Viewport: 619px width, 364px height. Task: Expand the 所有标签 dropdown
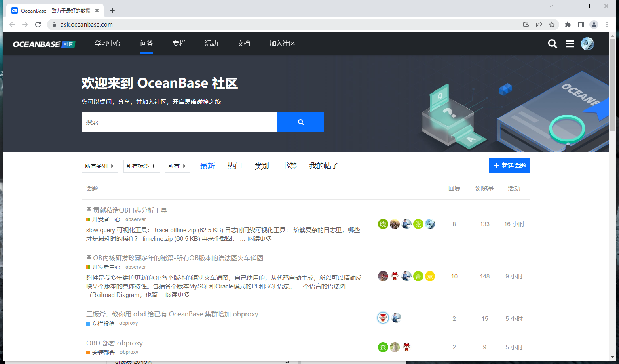pos(142,166)
